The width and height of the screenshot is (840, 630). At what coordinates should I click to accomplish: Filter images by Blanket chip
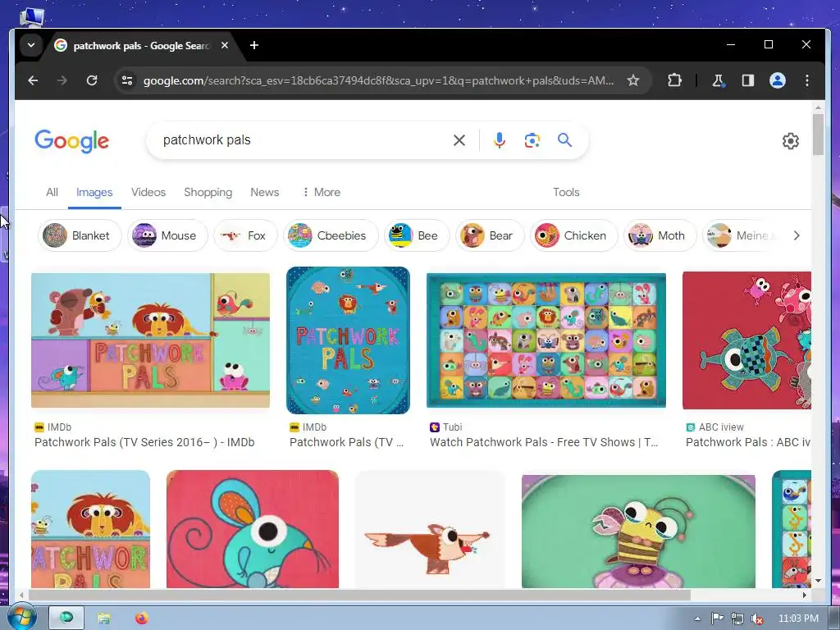click(80, 235)
